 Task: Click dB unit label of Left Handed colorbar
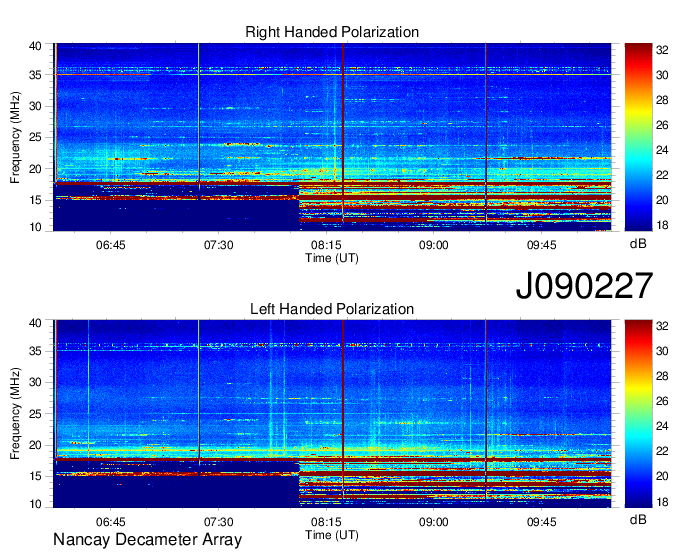pyautogui.click(x=638, y=520)
